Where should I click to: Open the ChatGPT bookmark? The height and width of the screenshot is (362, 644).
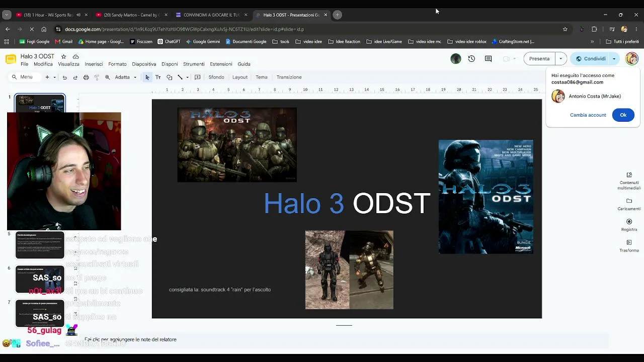point(169,42)
